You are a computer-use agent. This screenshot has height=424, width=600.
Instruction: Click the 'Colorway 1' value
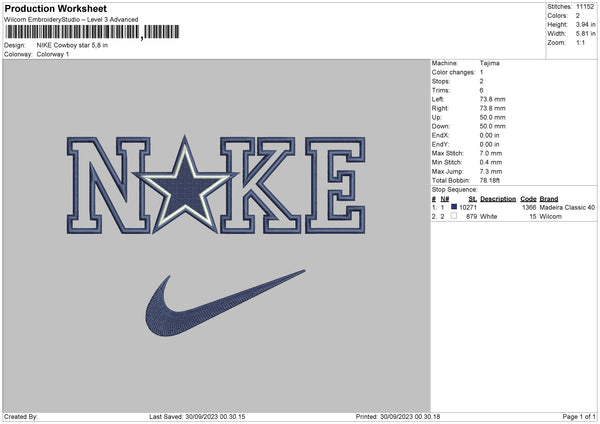point(53,54)
